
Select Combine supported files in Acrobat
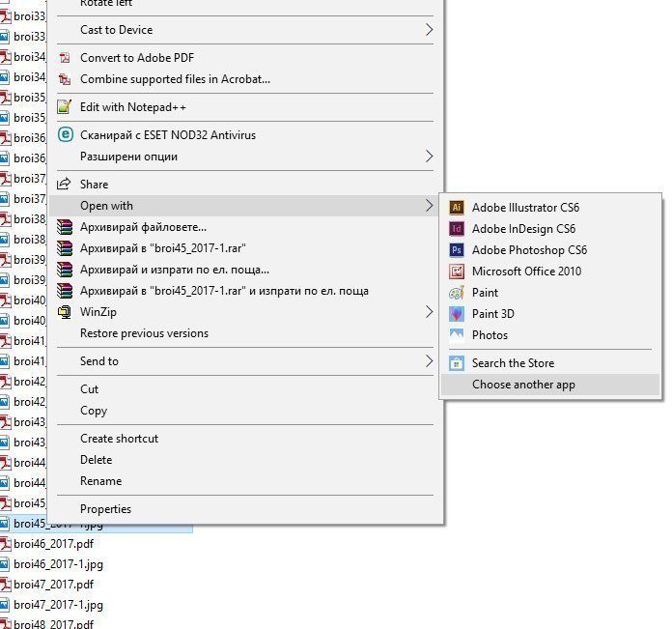pyautogui.click(x=246, y=79)
